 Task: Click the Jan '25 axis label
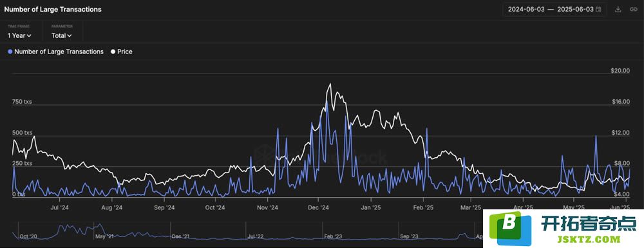[372, 208]
